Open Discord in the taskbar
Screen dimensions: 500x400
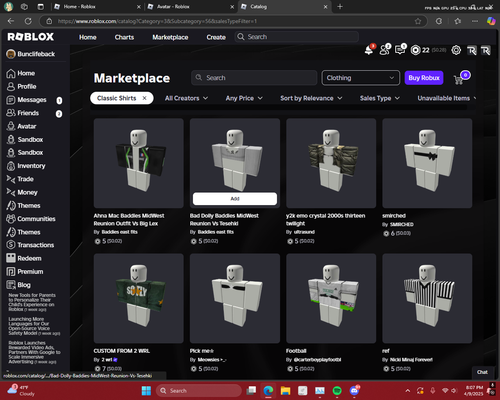pos(354,391)
